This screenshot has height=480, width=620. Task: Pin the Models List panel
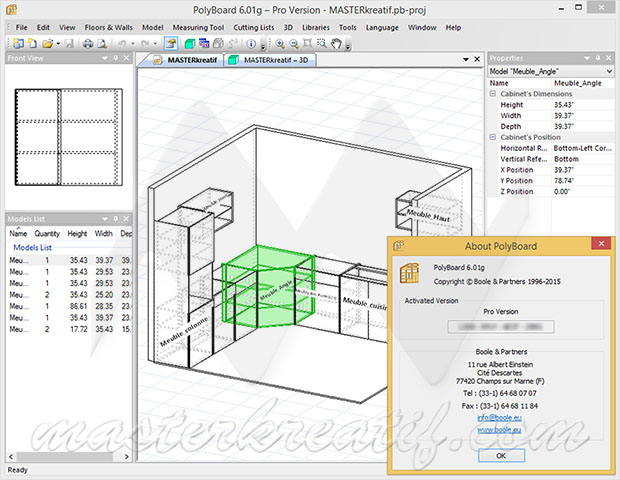[x=116, y=219]
